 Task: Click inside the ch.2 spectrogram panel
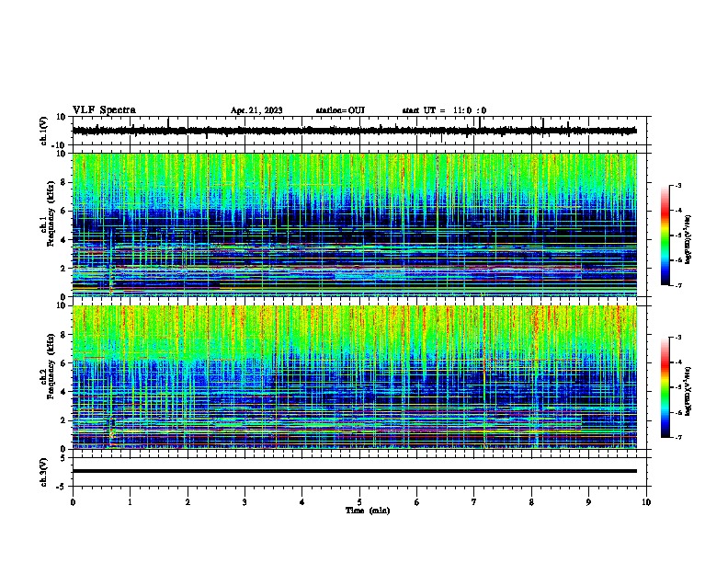354,377
